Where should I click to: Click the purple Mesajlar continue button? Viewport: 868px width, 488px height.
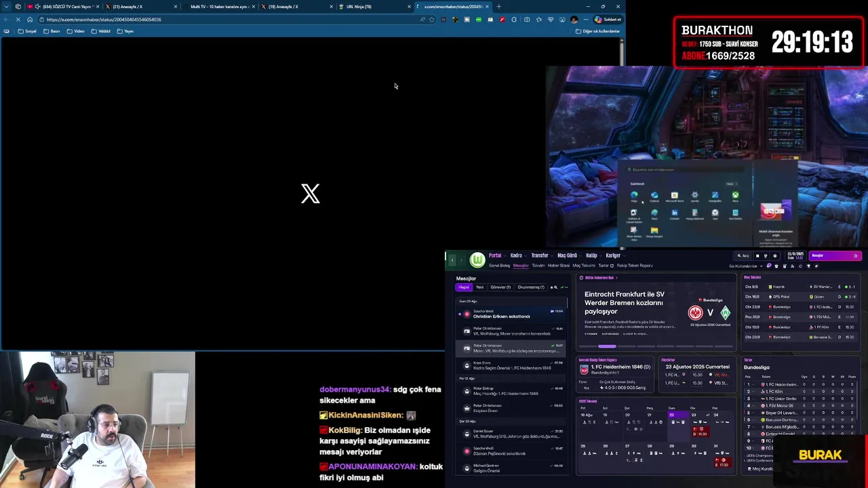pyautogui.click(x=835, y=256)
